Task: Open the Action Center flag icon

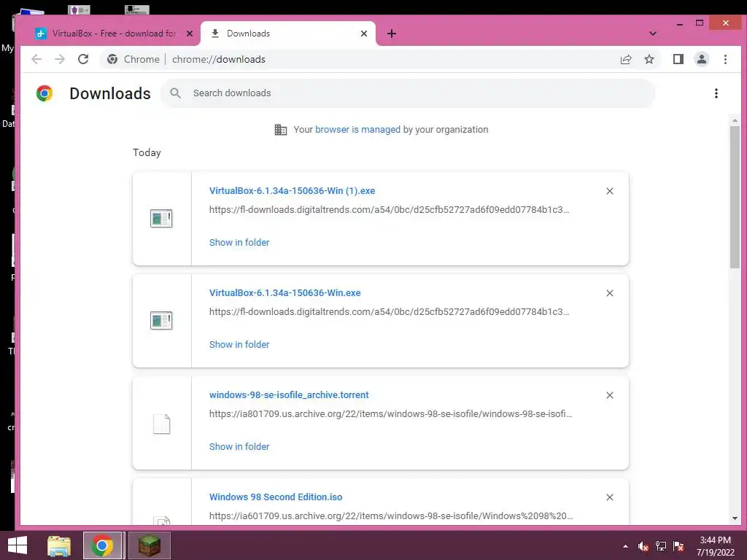Action: (x=678, y=546)
